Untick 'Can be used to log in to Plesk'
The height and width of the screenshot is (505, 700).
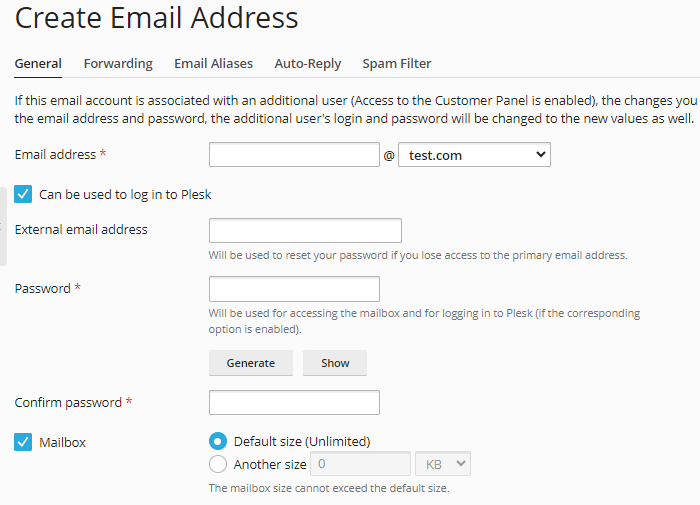click(23, 194)
